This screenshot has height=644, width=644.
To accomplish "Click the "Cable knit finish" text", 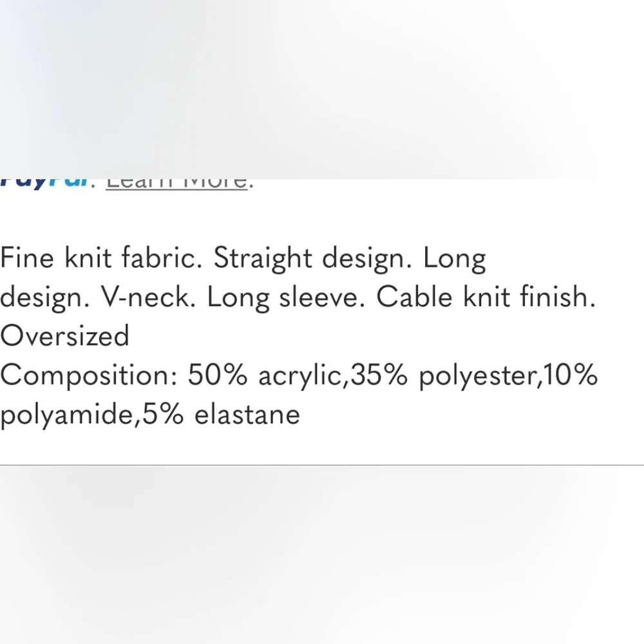I will pyautogui.click(x=486, y=298).
